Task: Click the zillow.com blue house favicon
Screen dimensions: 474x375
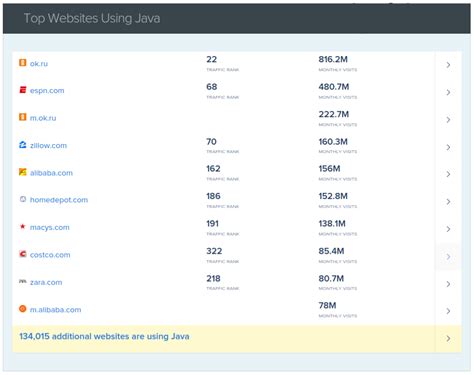Action: pos(22,145)
